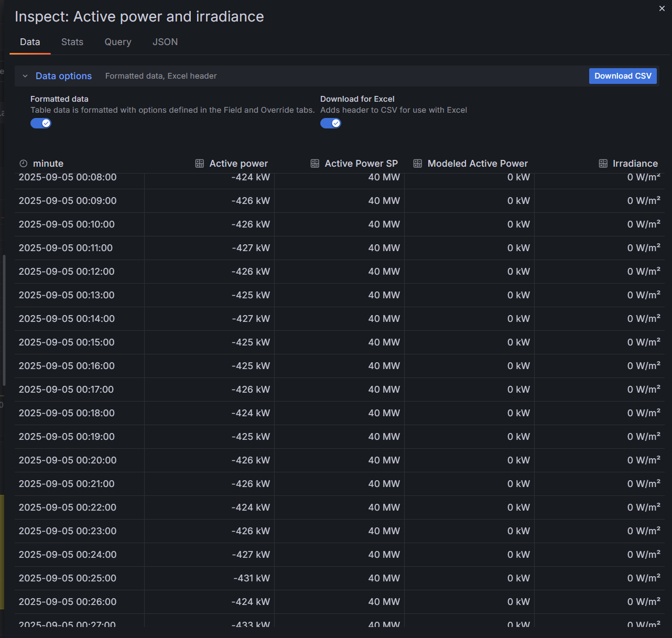Click -427 kW in the 00:11:00 row
672x638 pixels.
coord(251,248)
